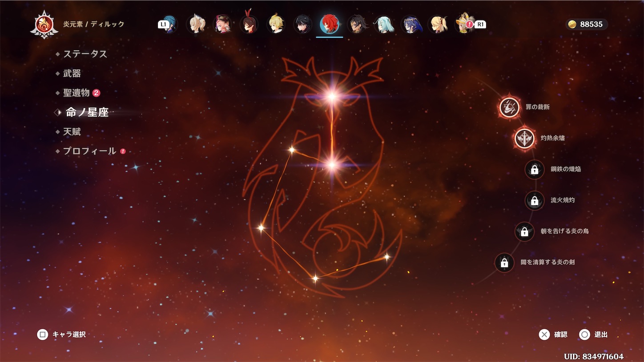Screen dimensions: 644x362
Task: Select the dark-haired portrait with gold hair ornaments
Action: (357, 24)
